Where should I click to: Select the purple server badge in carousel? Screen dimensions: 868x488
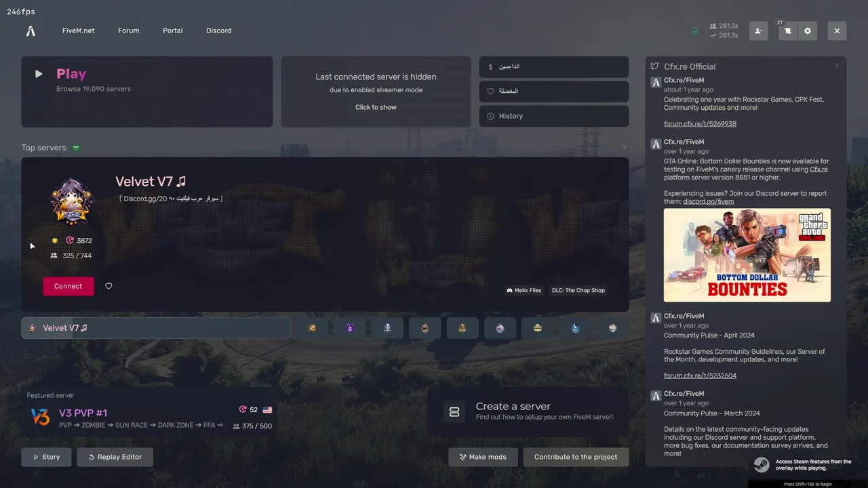[350, 328]
